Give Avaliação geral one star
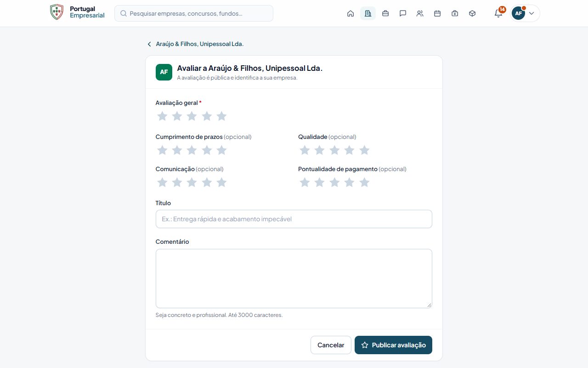Image resolution: width=588 pixels, height=368 pixels. [162, 116]
